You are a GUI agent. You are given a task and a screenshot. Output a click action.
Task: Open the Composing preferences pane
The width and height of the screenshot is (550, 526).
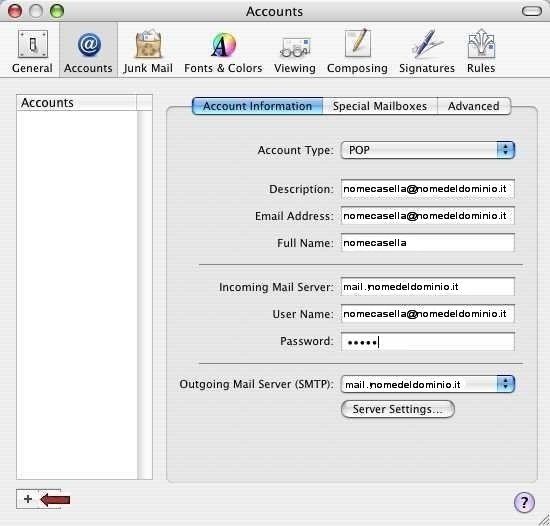pyautogui.click(x=357, y=51)
